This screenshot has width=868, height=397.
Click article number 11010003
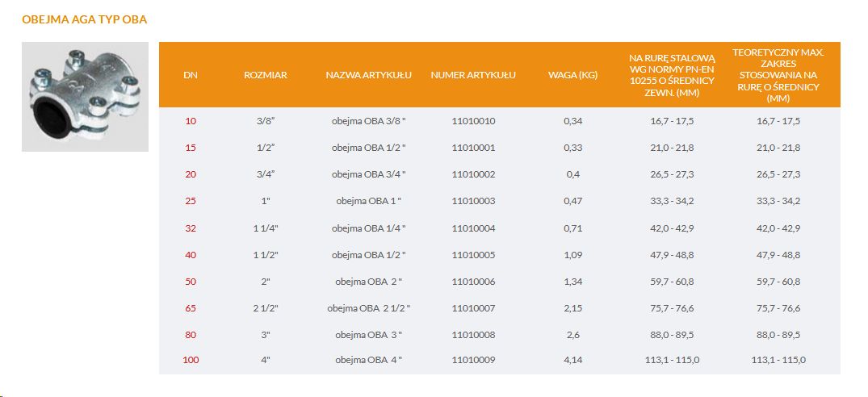473,201
